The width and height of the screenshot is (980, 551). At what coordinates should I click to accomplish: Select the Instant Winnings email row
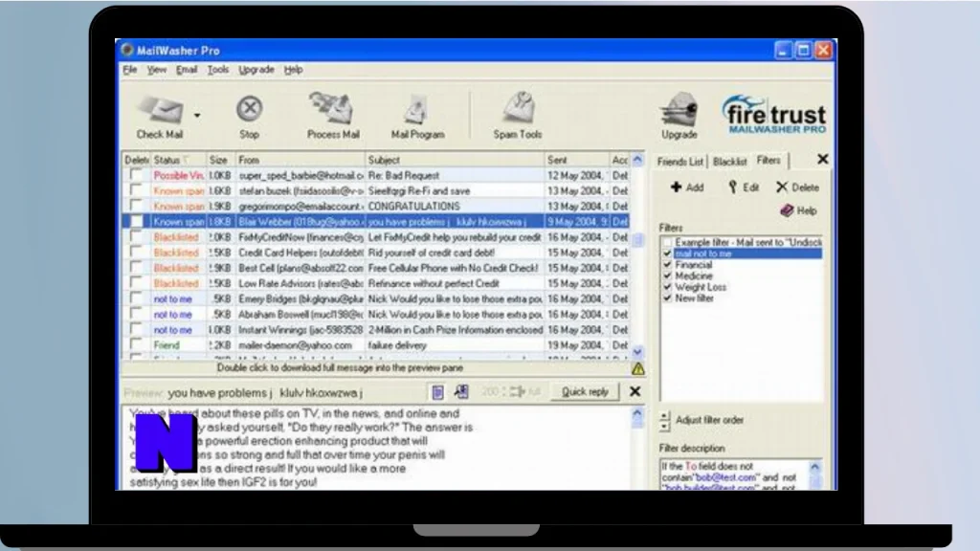point(375,330)
